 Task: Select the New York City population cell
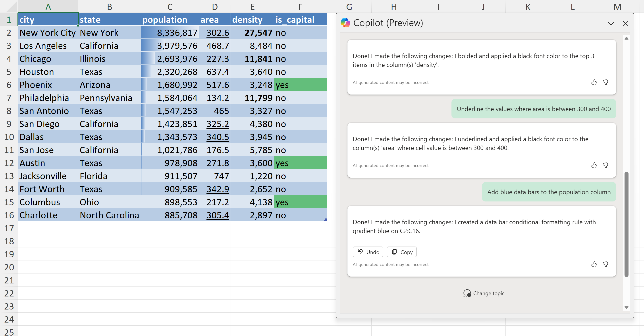[x=170, y=33]
